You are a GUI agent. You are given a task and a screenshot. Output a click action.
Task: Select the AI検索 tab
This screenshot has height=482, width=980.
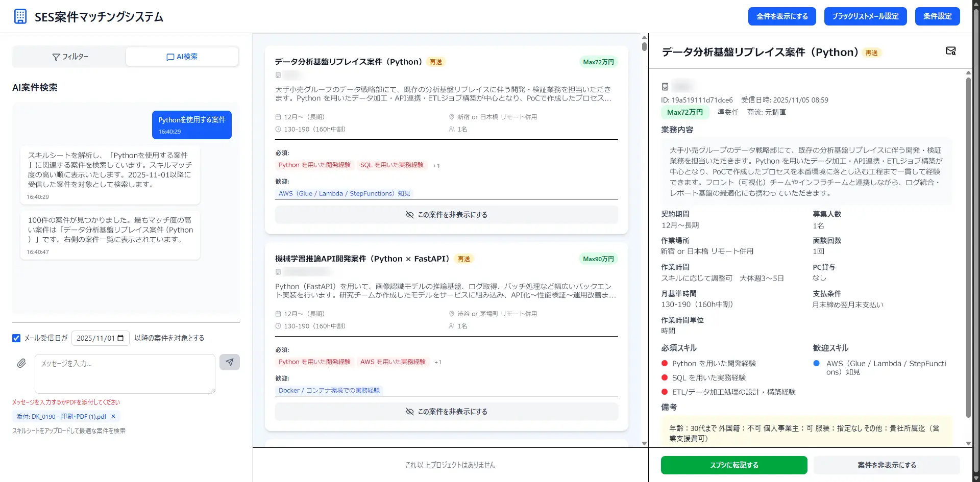tap(182, 57)
